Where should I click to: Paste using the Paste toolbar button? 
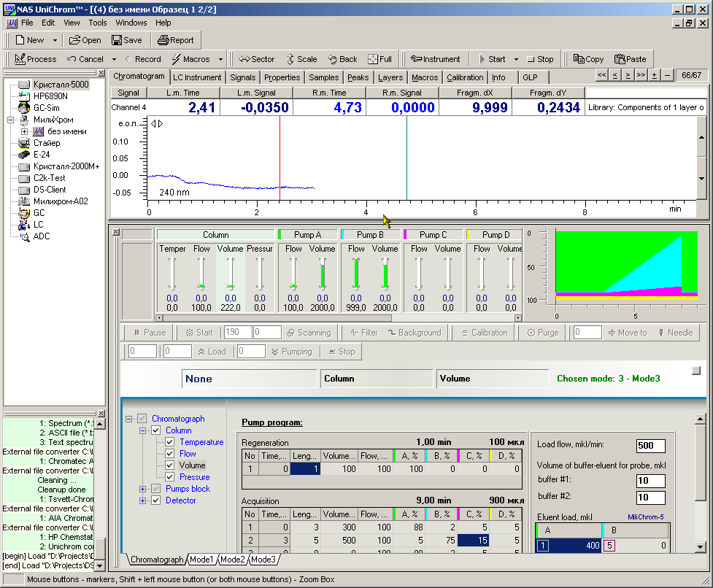630,59
